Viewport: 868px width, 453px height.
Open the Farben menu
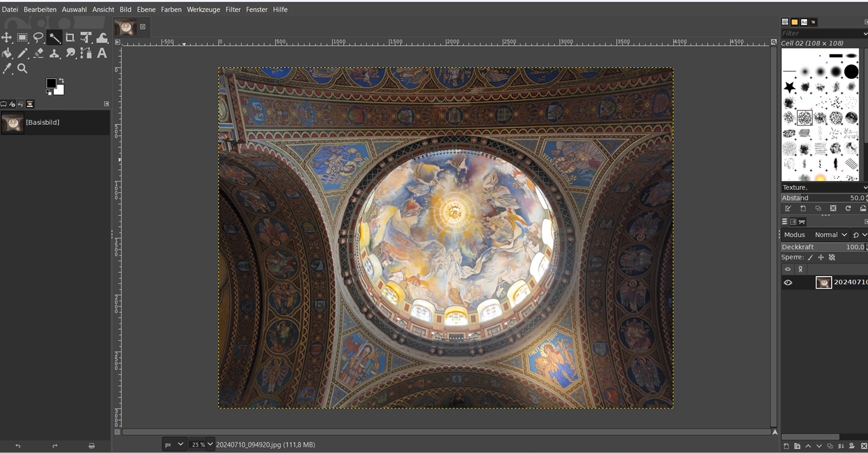pyautogui.click(x=171, y=9)
